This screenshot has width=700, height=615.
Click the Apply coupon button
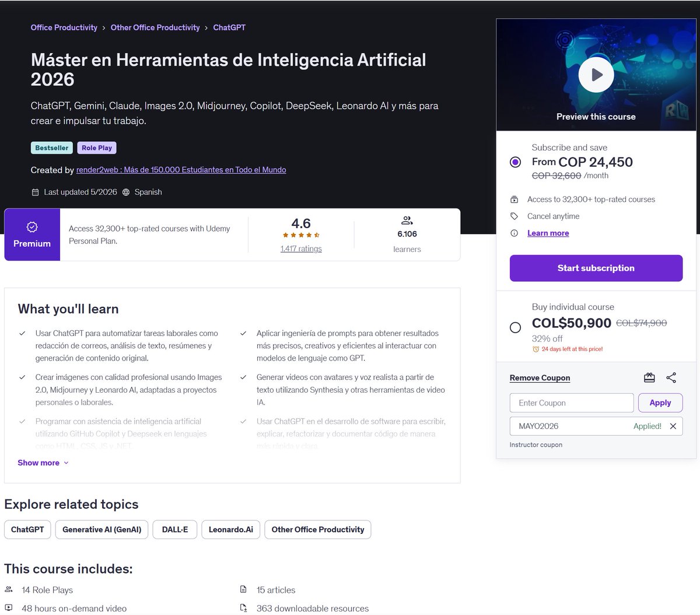pyautogui.click(x=660, y=403)
